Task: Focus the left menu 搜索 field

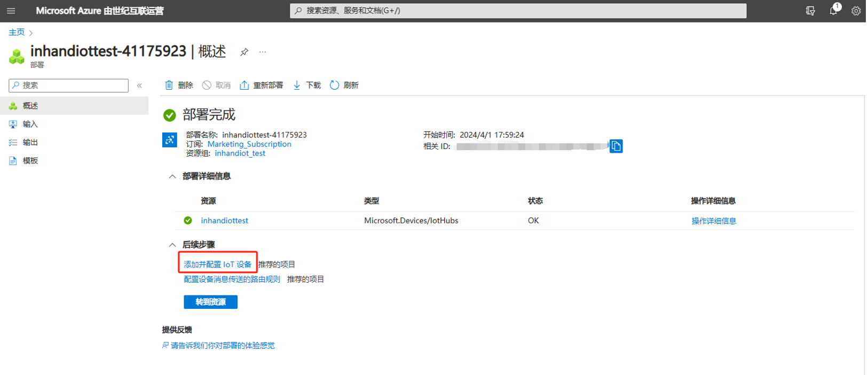Action: coord(68,85)
